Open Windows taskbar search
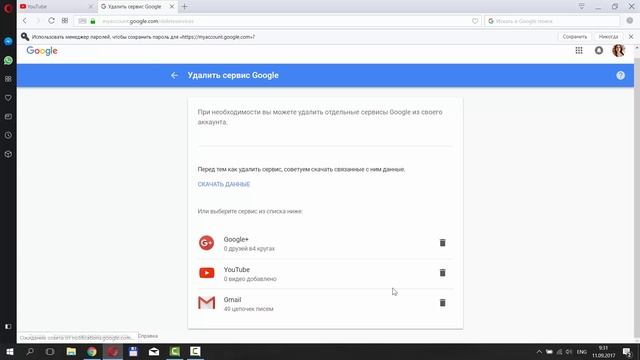 pos(30,351)
